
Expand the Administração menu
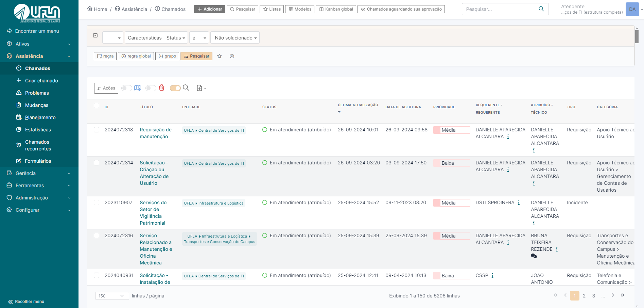39,198
